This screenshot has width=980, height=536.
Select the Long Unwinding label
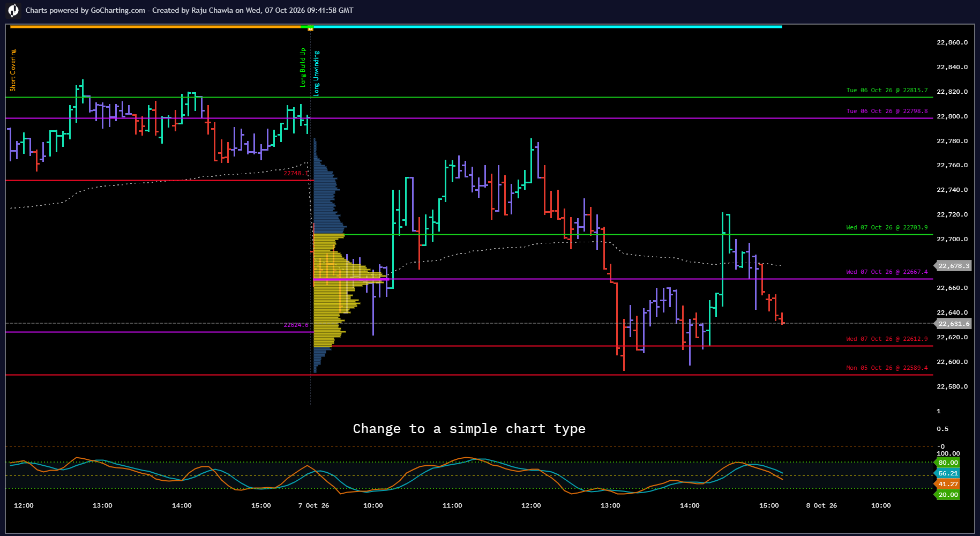tap(317, 73)
